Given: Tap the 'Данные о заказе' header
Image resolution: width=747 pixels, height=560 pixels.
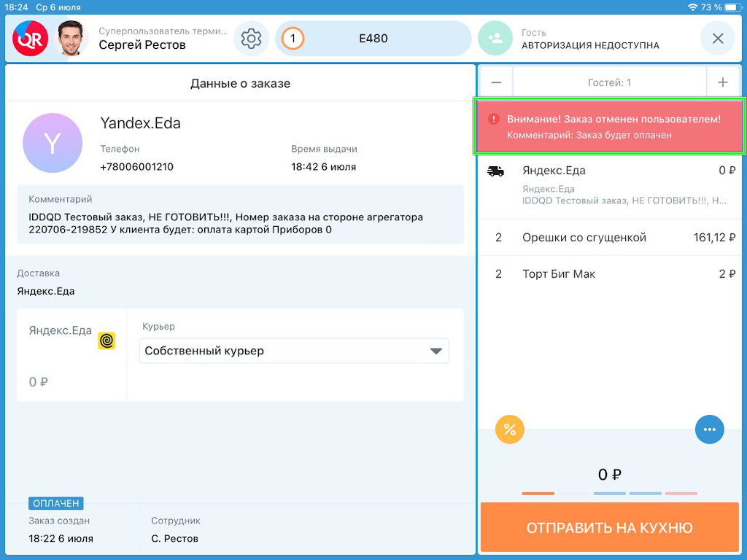Looking at the screenshot, I should [240, 83].
